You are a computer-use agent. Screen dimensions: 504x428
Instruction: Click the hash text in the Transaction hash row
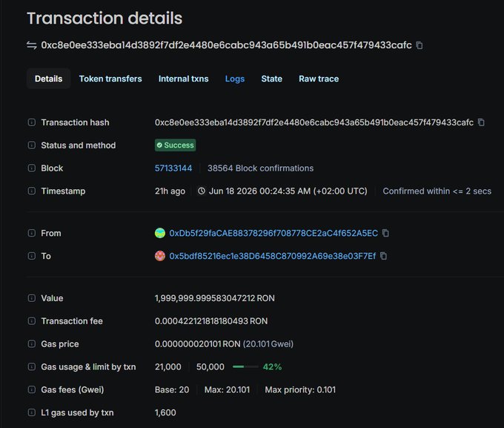[x=314, y=122]
